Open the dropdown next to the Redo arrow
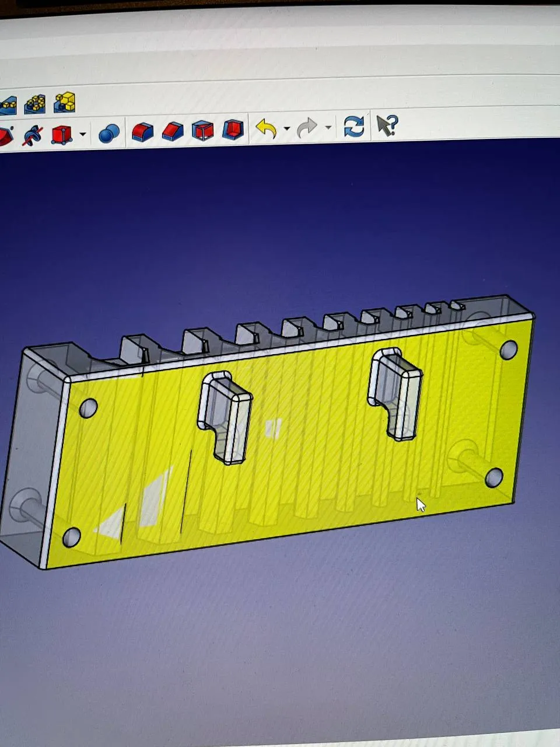 click(x=327, y=127)
